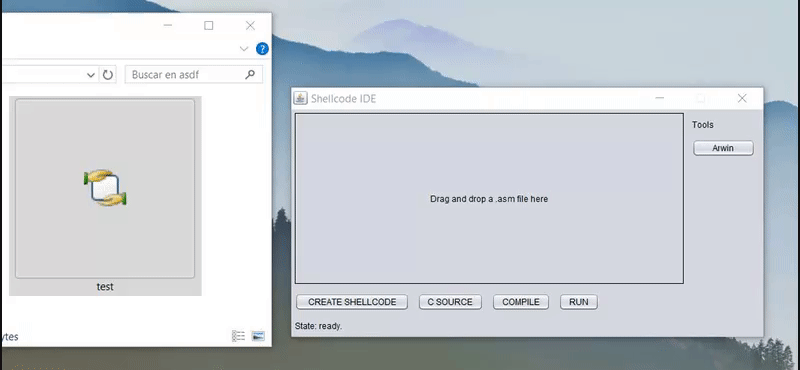Click the 'Shellcode IDE' window title text

(x=343, y=99)
